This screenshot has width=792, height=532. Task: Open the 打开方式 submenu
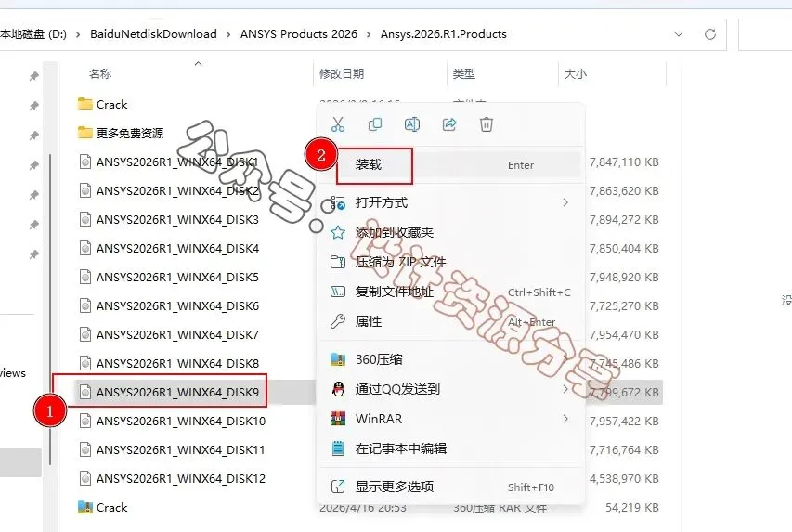pos(450,203)
